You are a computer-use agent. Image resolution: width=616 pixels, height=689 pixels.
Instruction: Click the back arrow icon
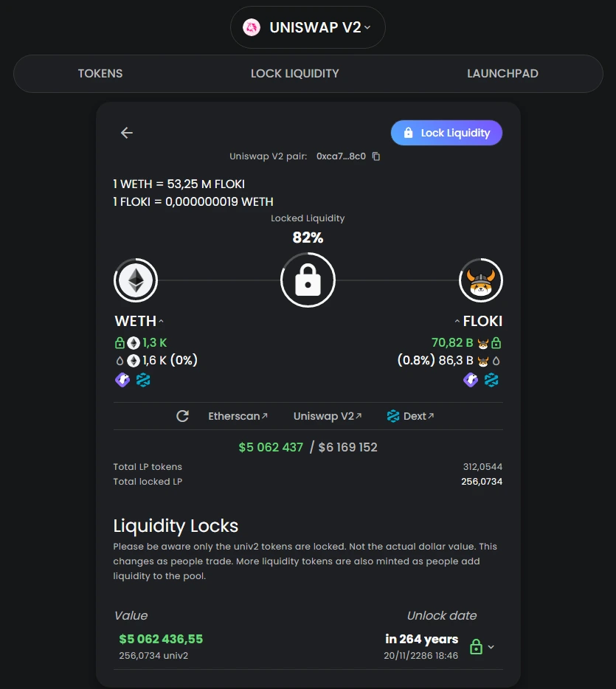(127, 133)
